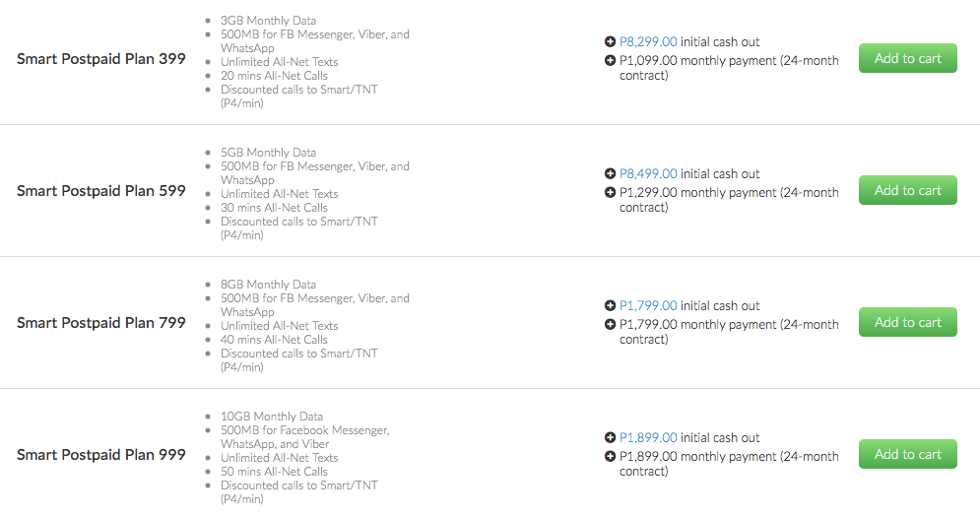Click plus icon beside P1,099.00 monthly payment
Viewport: 980px width, 516px height.
point(611,61)
